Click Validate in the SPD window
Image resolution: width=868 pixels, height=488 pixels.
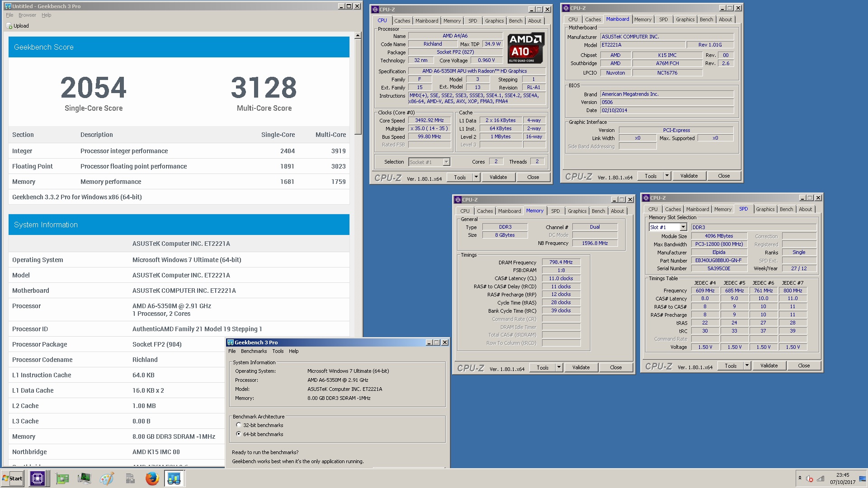(769, 366)
